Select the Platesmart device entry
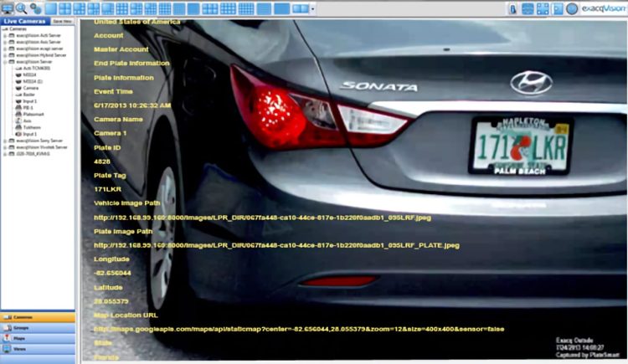 point(33,114)
